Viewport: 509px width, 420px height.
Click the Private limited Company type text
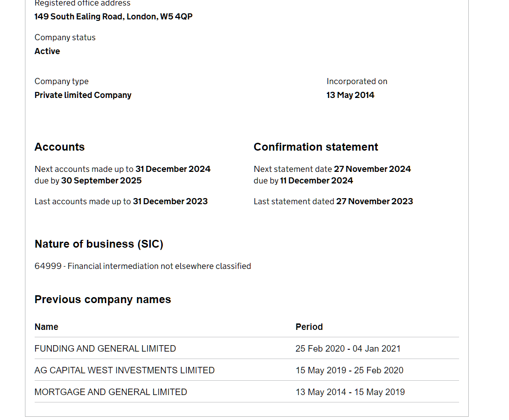pos(83,95)
